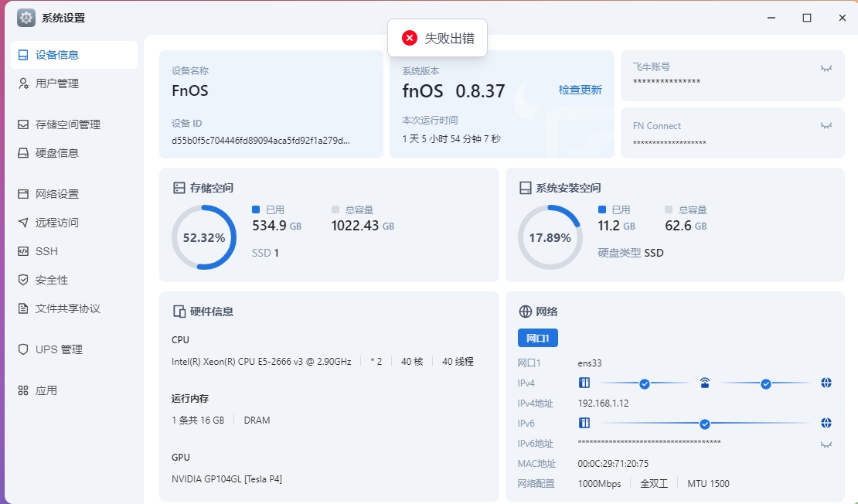This screenshot has height=504, width=858.
Task: Click the uptime 1 天 5 小时 value
Action: pos(451,139)
